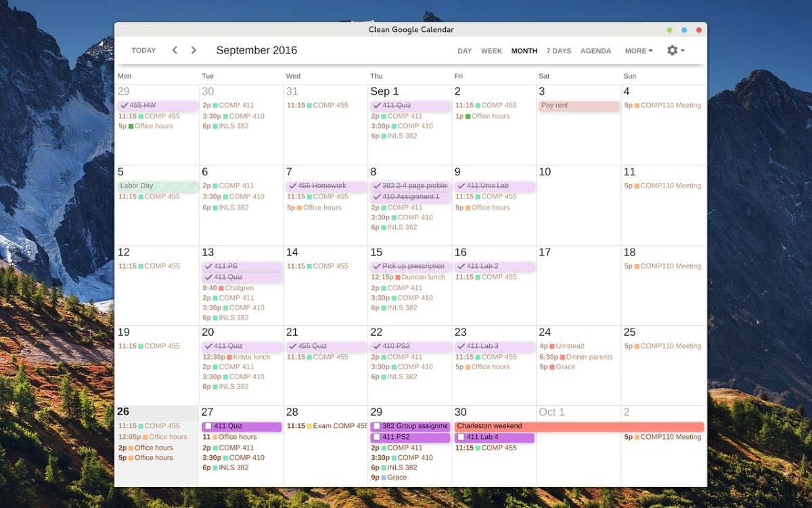Click the checkmark on the 455 Quiz task

[x=293, y=345]
